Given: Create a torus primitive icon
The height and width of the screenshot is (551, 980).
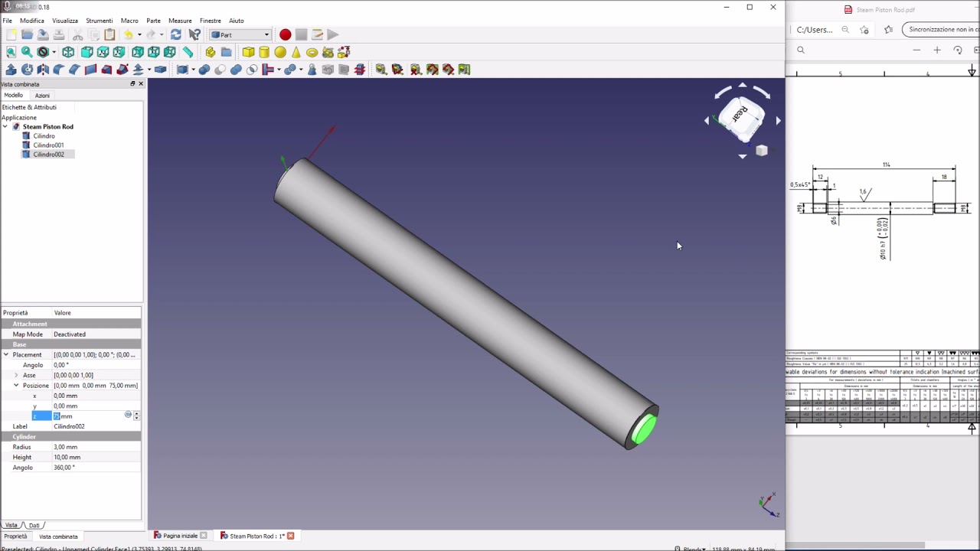Looking at the screenshot, I should (312, 52).
